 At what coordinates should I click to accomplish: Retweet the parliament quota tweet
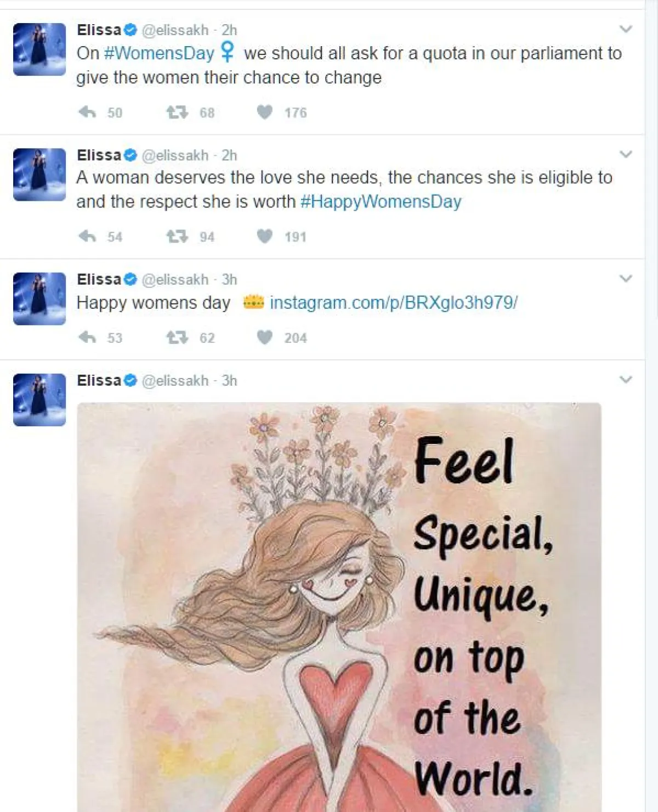(x=177, y=112)
